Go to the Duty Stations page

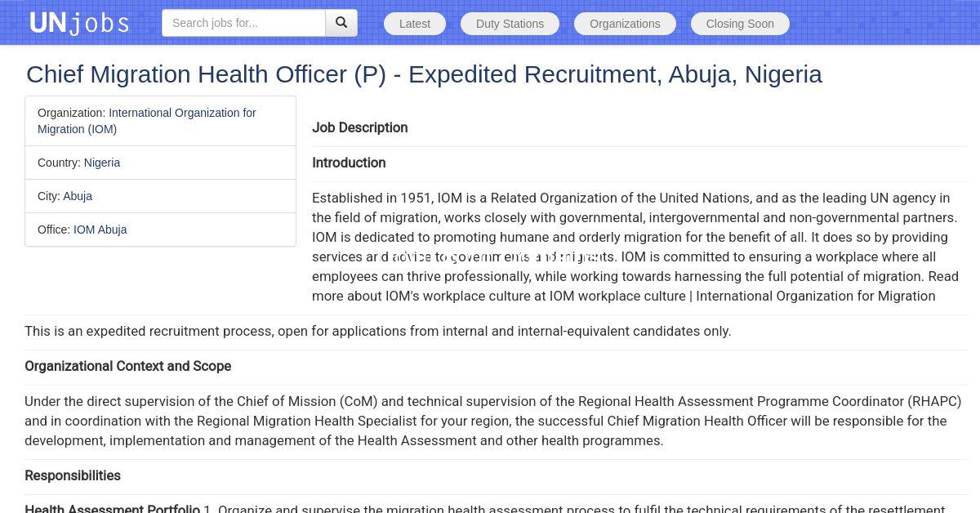pyautogui.click(x=510, y=24)
